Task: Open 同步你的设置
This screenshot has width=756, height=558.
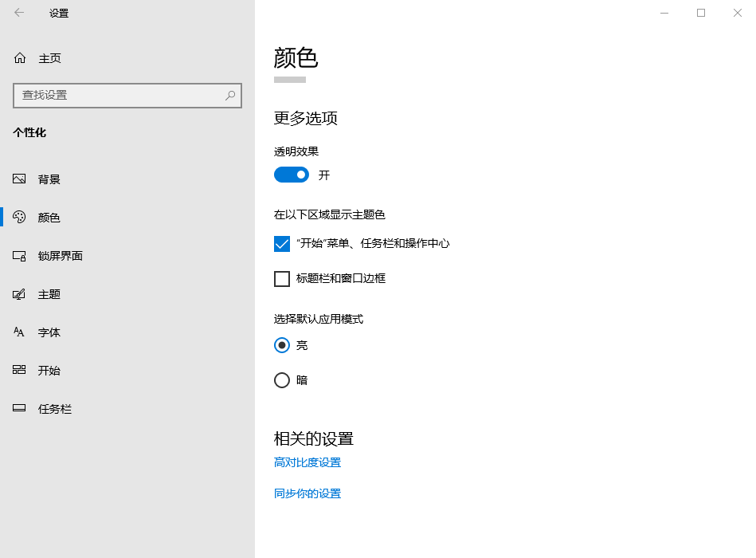Action: click(x=307, y=493)
